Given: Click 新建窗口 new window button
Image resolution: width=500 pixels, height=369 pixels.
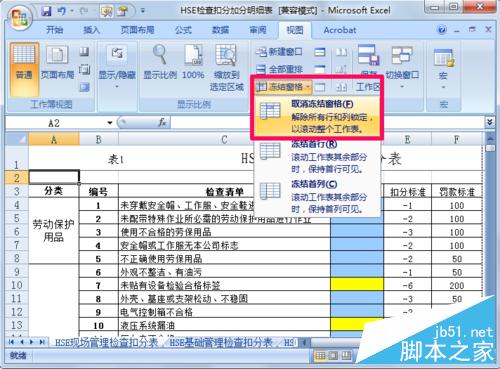Looking at the screenshot, I should click(279, 52).
